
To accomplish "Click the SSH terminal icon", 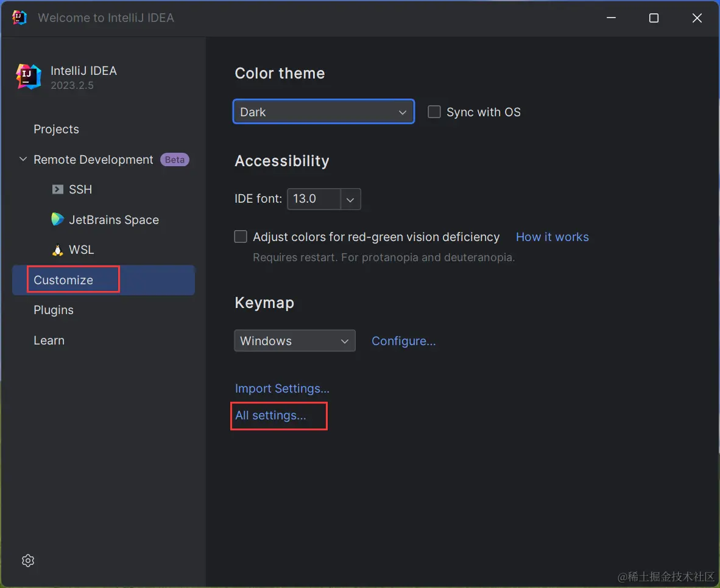I will (57, 189).
